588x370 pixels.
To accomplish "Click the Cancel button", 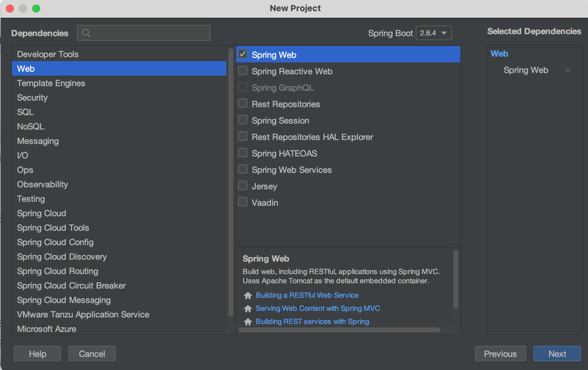I will [x=92, y=354].
